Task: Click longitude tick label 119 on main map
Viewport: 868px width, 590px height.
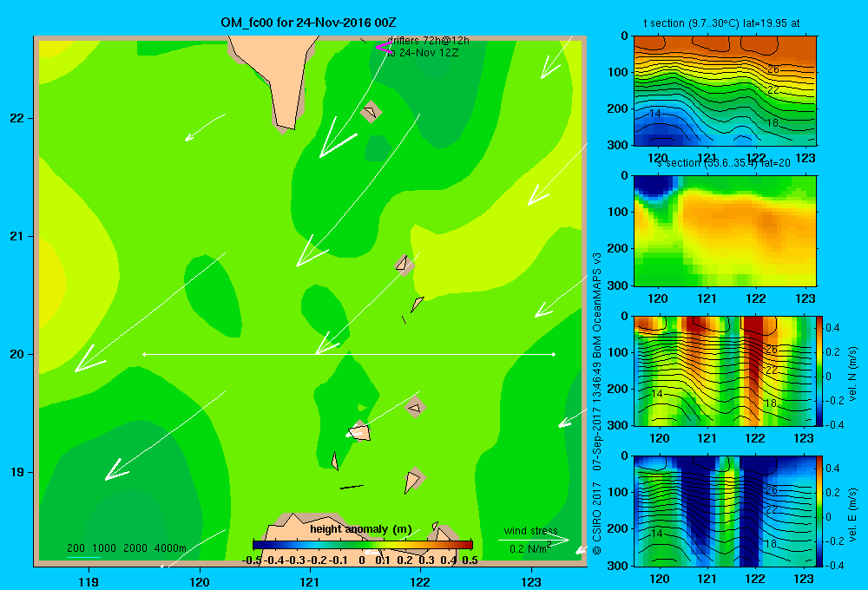Action: (89, 581)
